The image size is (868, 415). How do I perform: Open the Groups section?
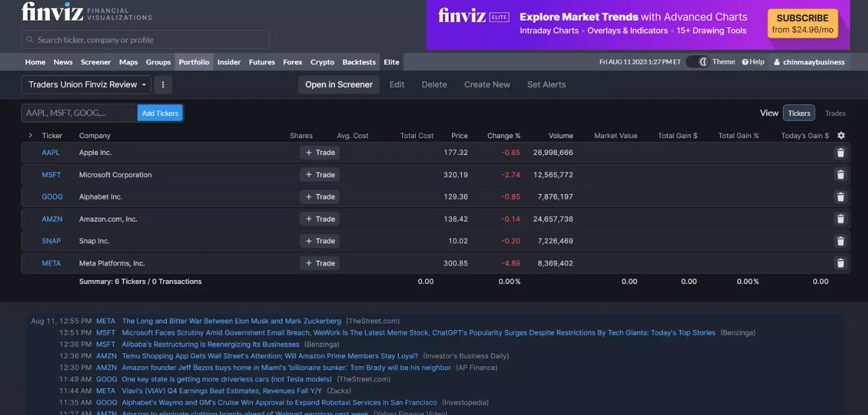158,62
